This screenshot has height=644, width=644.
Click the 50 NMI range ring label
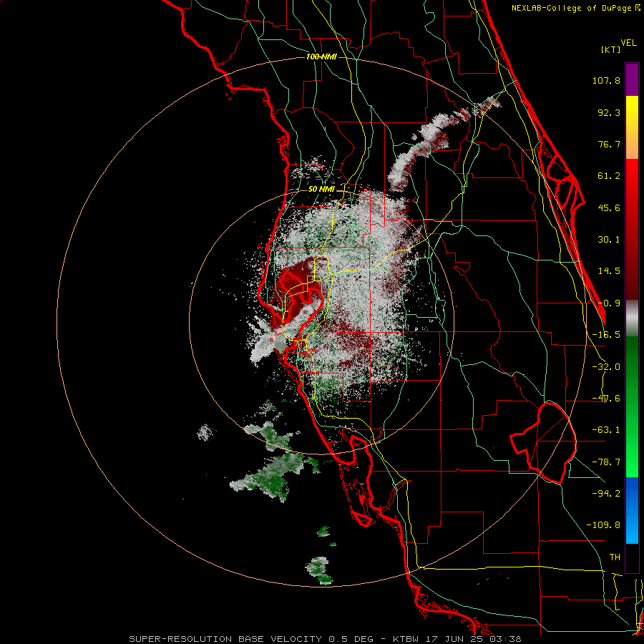(321, 190)
